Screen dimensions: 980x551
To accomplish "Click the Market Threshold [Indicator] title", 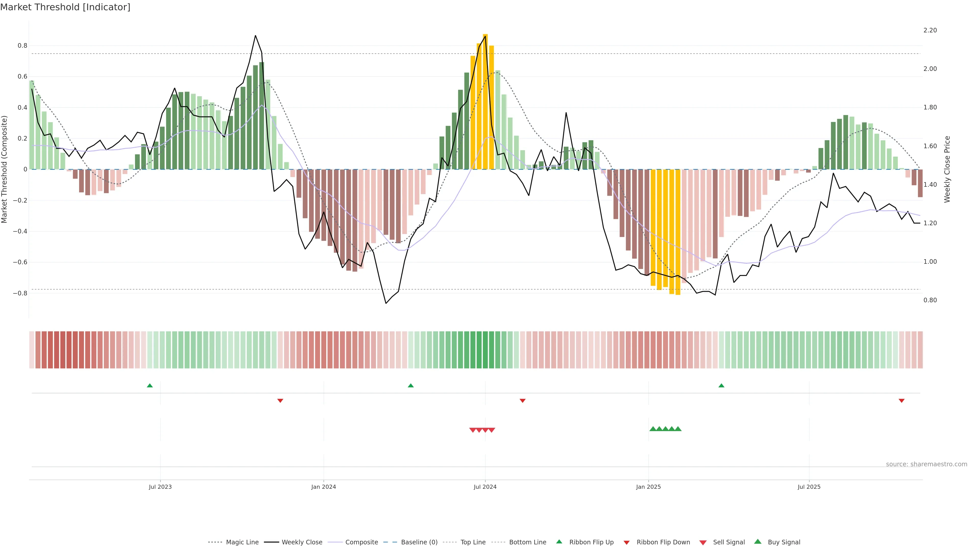I will (65, 7).
